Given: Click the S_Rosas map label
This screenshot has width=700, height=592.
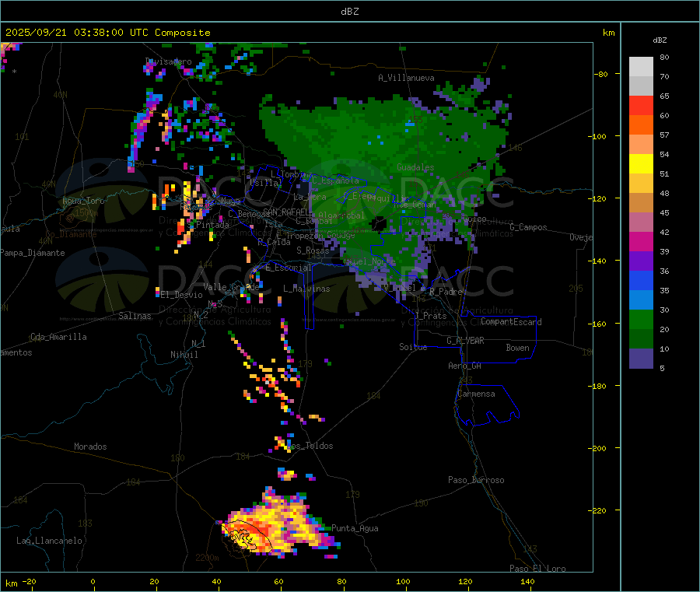Looking at the screenshot, I should [313, 250].
